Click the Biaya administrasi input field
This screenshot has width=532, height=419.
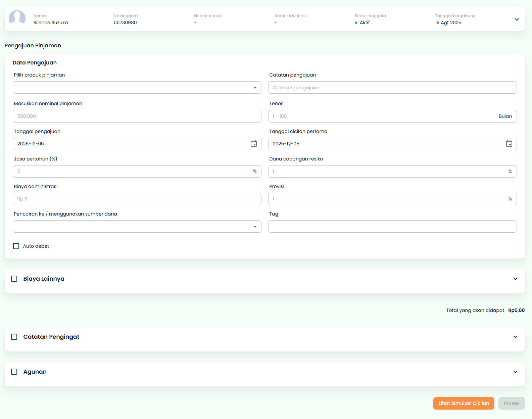(137, 199)
